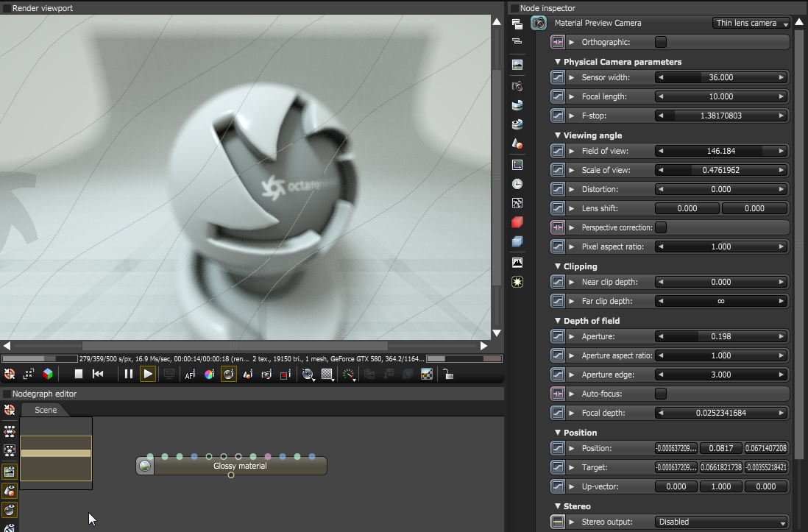Open the film region dotted square dropdown
This screenshot has width=808, height=532.
[327, 375]
